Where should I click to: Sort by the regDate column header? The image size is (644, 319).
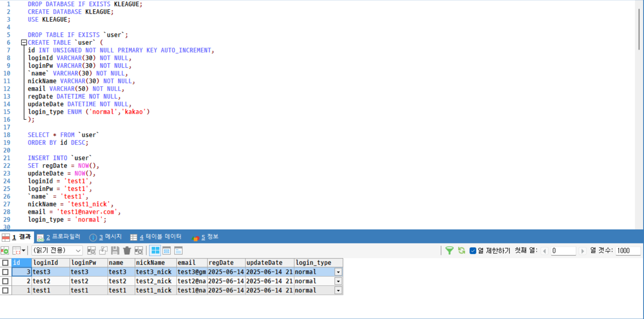[226, 263]
